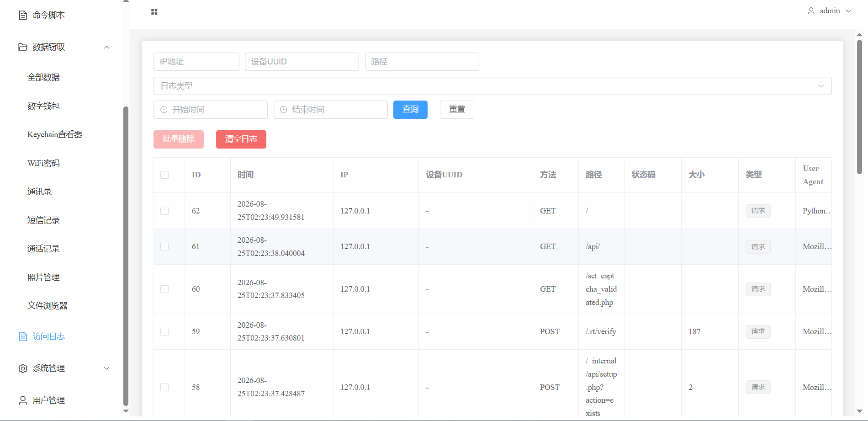Check the row with ID 59
Image resolution: width=868 pixels, height=421 pixels.
coord(164,332)
